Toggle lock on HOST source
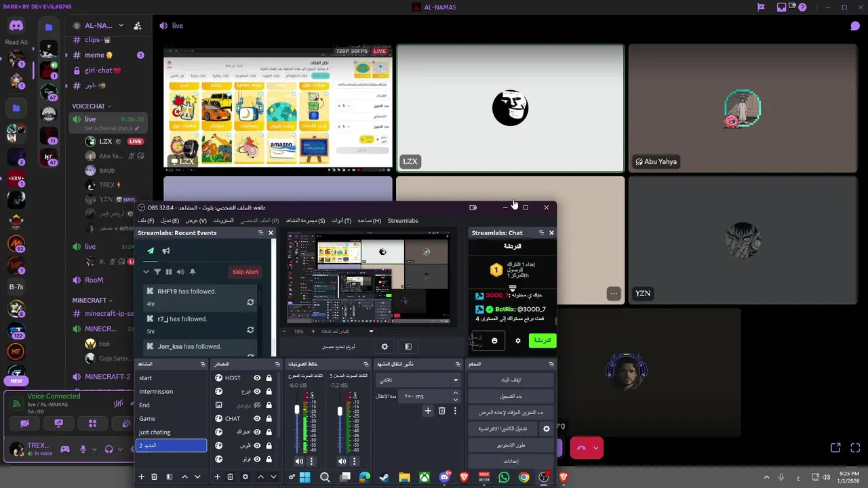The image size is (868, 488). pyautogui.click(x=269, y=378)
